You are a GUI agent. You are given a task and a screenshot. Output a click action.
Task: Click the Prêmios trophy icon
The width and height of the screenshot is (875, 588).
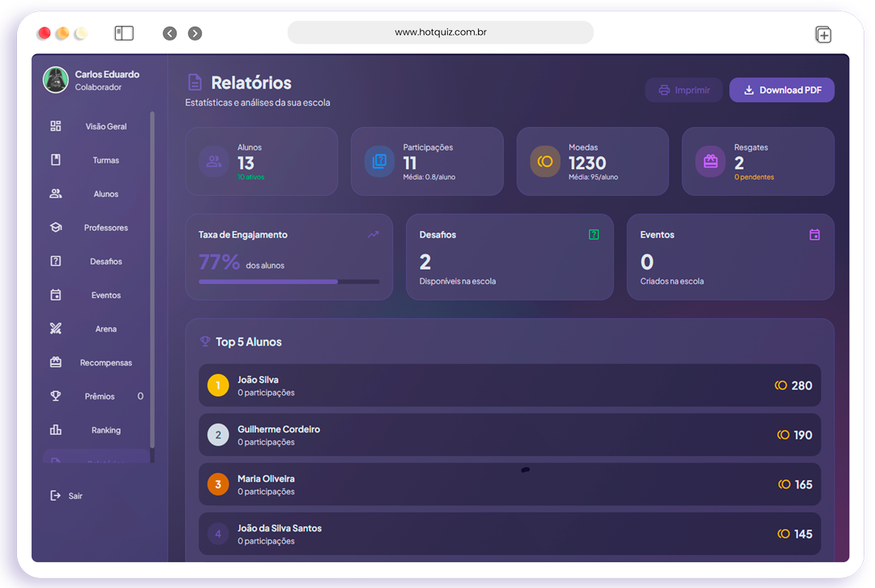tap(56, 396)
